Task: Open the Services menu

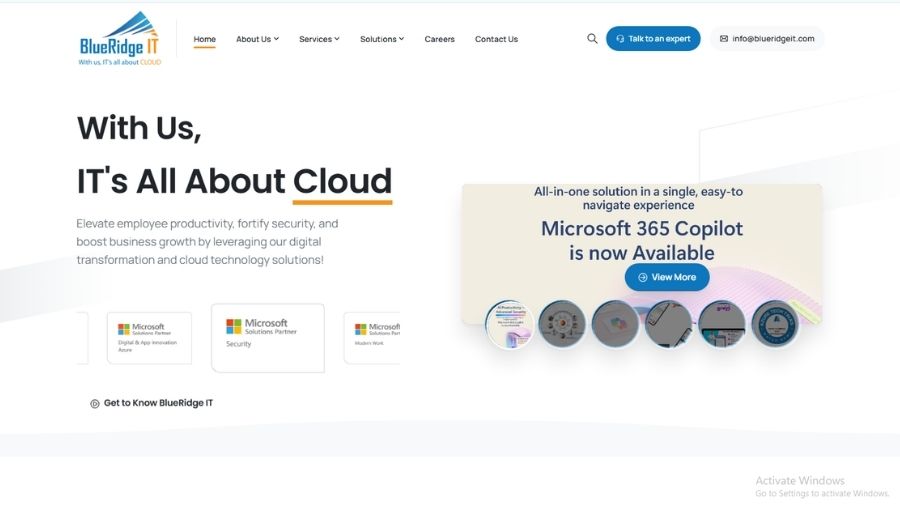Action: (x=319, y=39)
